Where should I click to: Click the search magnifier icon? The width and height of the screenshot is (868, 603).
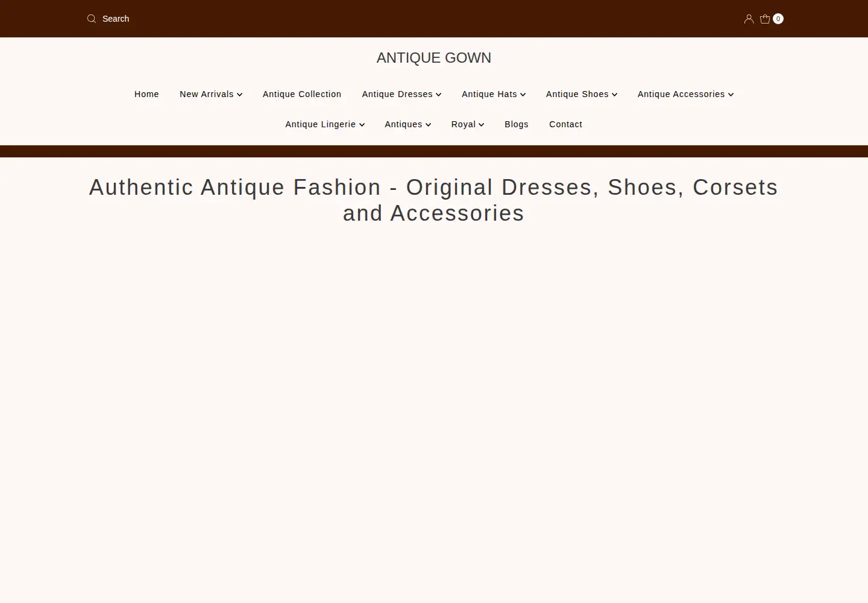click(92, 19)
